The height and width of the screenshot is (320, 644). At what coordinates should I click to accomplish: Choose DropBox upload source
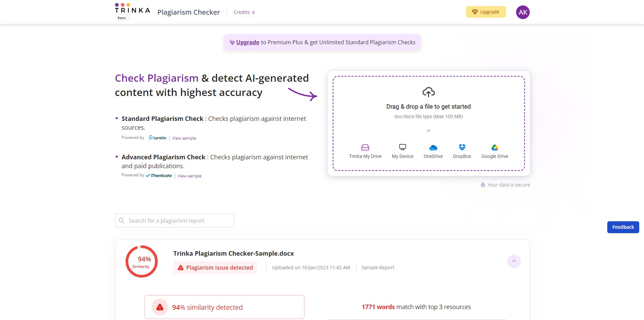tap(462, 151)
